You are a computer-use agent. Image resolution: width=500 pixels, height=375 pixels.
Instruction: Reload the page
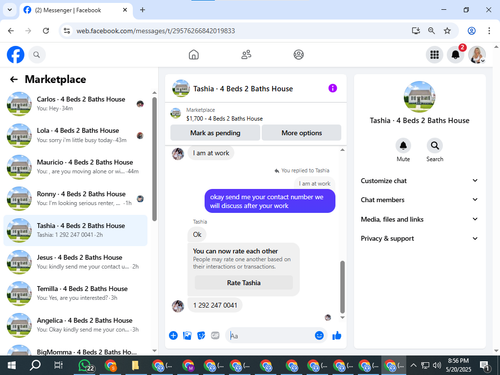(x=46, y=31)
